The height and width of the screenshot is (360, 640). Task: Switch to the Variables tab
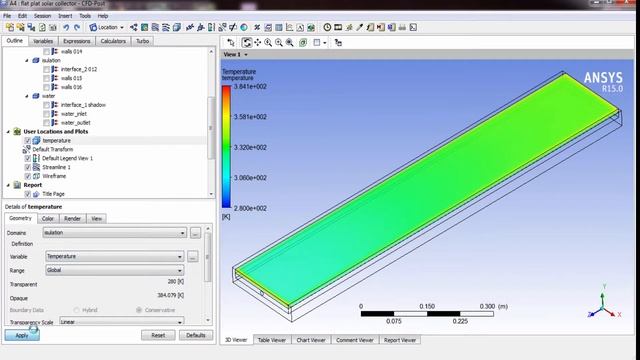click(x=43, y=41)
